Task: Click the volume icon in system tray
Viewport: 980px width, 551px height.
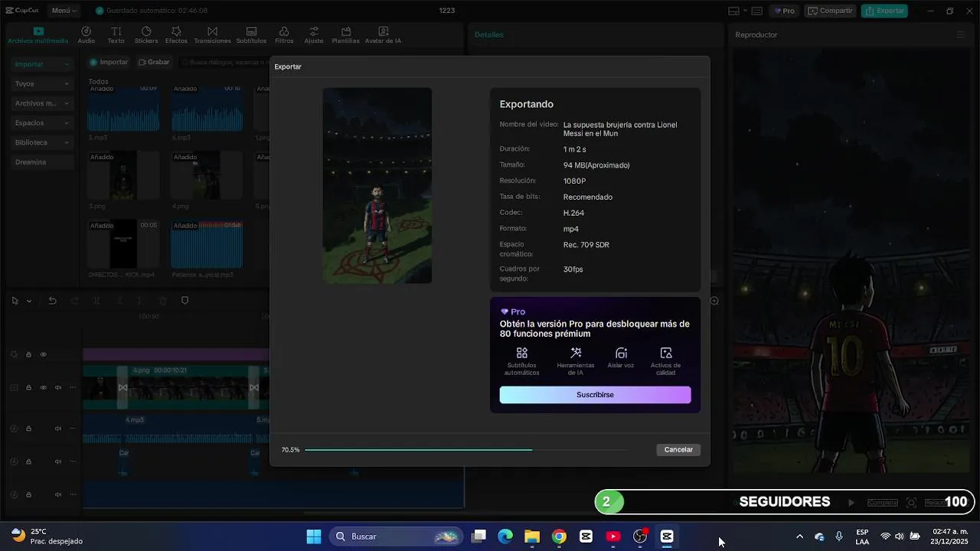Action: point(900,536)
